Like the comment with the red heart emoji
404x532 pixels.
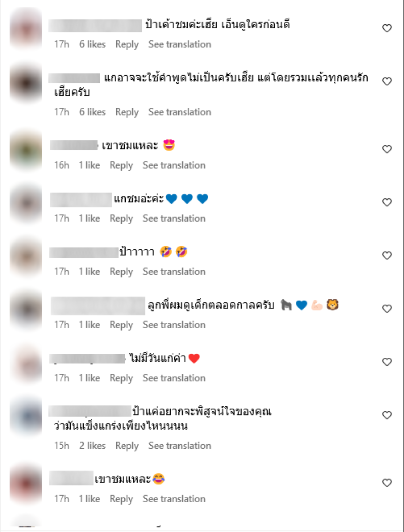point(387,362)
